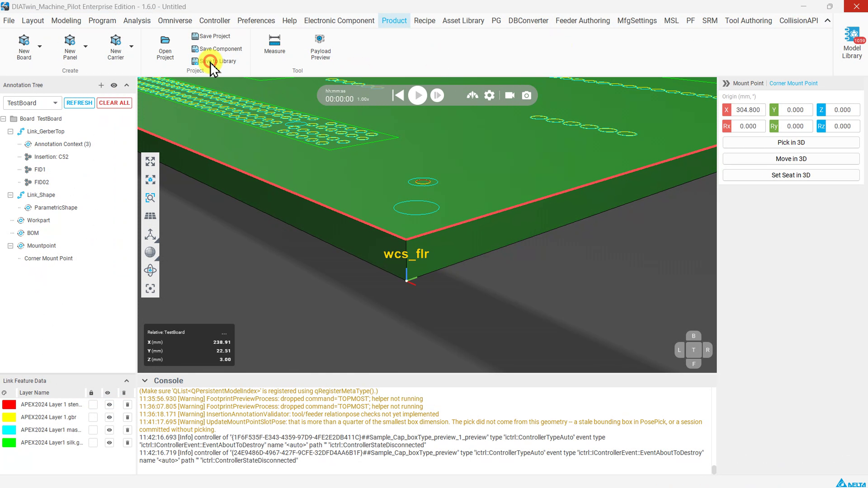Viewport: 868px width, 488px height.
Task: Click the CLEAR ALL button
Action: click(x=114, y=103)
